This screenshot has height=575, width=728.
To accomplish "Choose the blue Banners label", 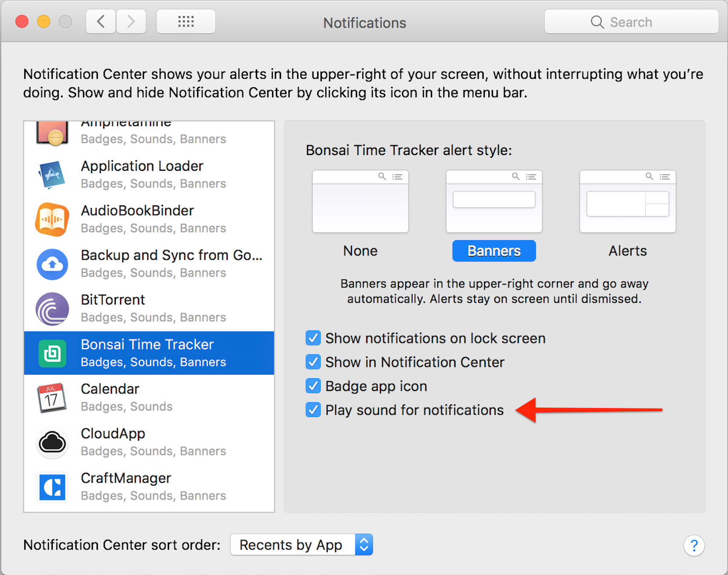I will coord(494,251).
